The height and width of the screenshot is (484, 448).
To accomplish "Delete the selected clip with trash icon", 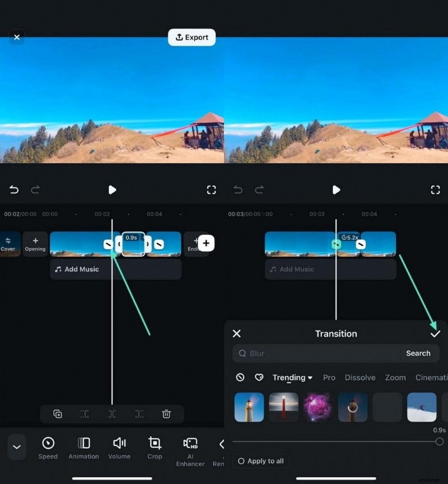I will pyautogui.click(x=166, y=414).
